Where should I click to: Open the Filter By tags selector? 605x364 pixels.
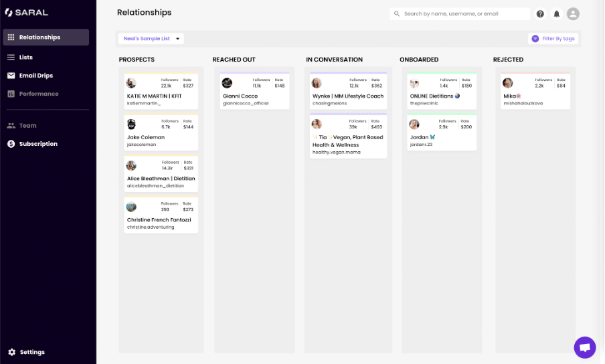click(553, 39)
